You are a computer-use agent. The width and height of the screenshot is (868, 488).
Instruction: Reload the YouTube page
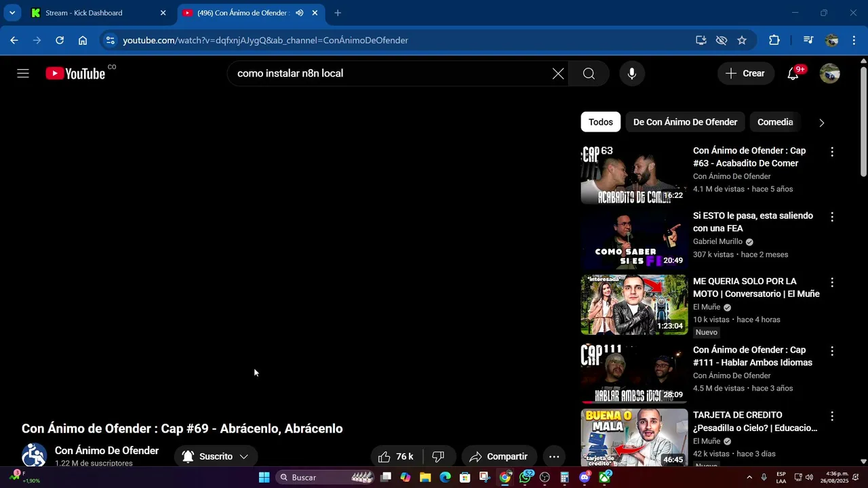click(x=60, y=40)
